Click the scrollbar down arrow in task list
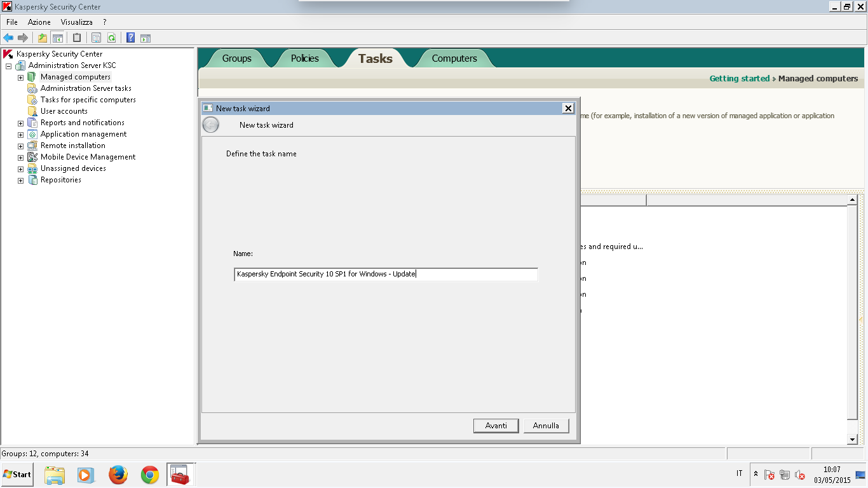 point(853,440)
